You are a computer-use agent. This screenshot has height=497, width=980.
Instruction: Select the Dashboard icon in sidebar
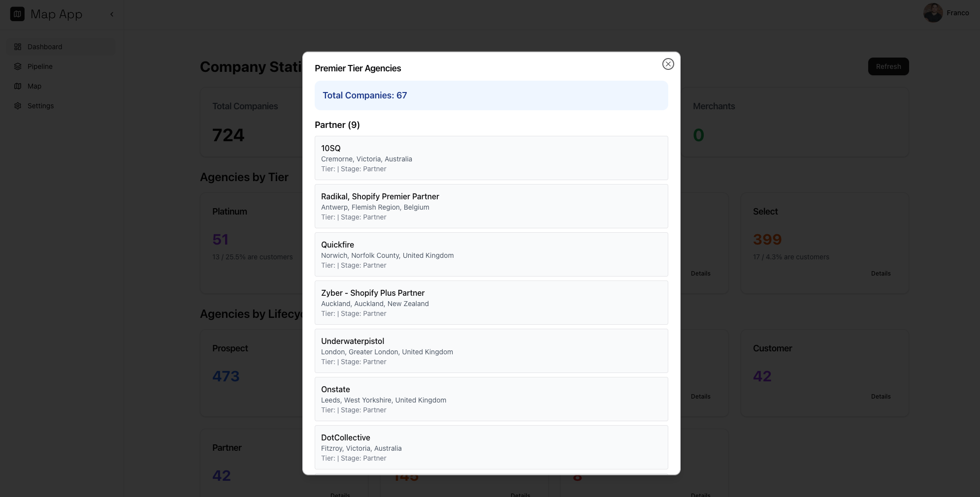pos(18,47)
